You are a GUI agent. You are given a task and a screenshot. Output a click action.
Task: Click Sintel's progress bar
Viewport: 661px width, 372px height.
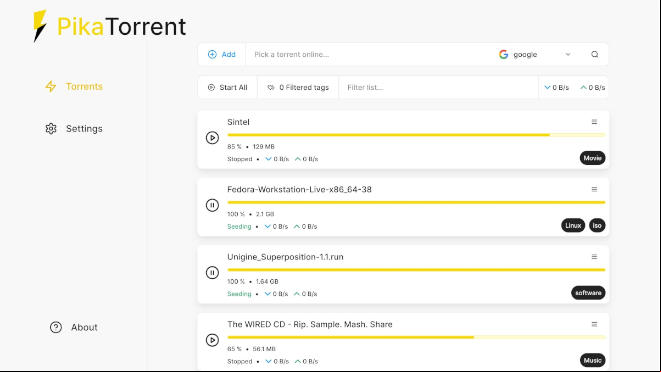point(416,135)
